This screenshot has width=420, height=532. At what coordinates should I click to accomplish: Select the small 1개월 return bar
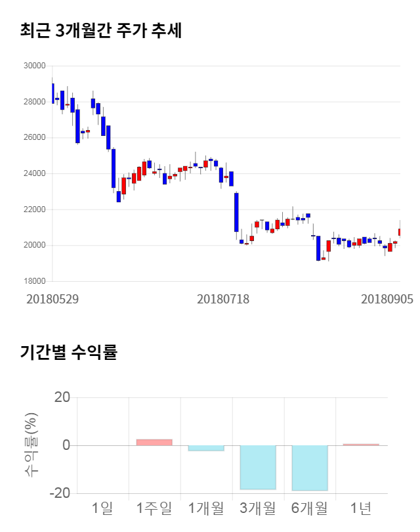(206, 448)
